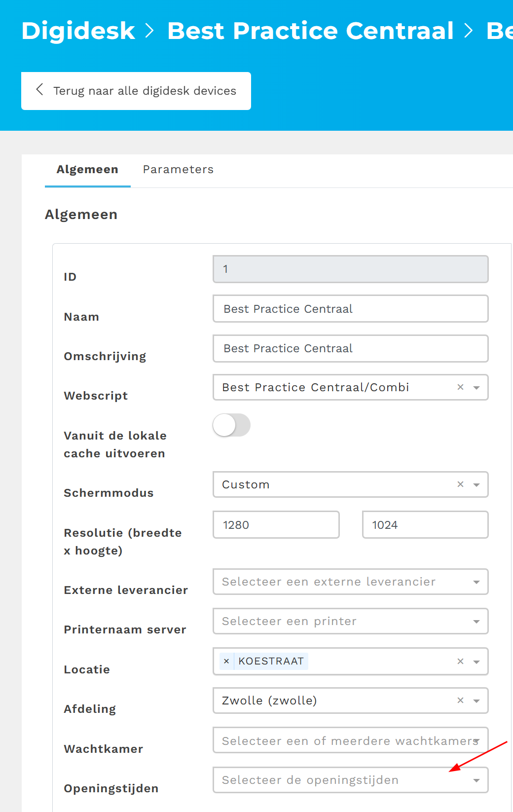Open the Digidesk breadcrumb link
Image resolution: width=513 pixels, height=812 pixels.
(x=78, y=31)
